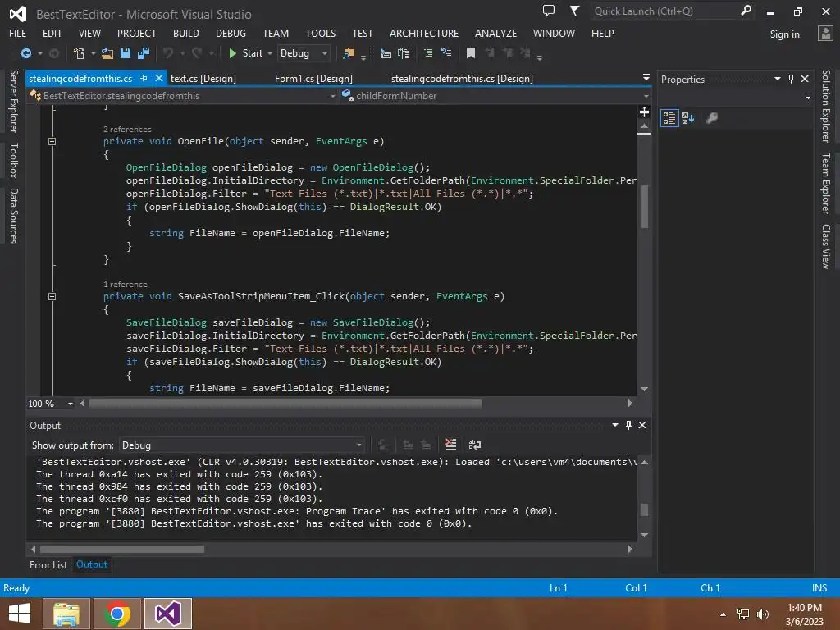This screenshot has height=630, width=840.
Task: Open the Start button dropdown arrow
Action: pyautogui.click(x=270, y=53)
